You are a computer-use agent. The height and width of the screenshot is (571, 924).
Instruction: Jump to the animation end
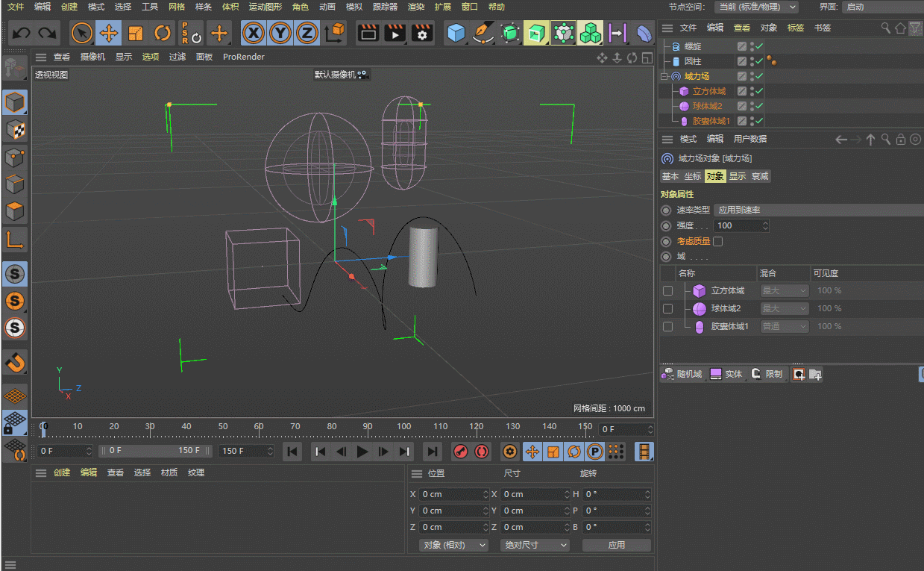point(432,451)
